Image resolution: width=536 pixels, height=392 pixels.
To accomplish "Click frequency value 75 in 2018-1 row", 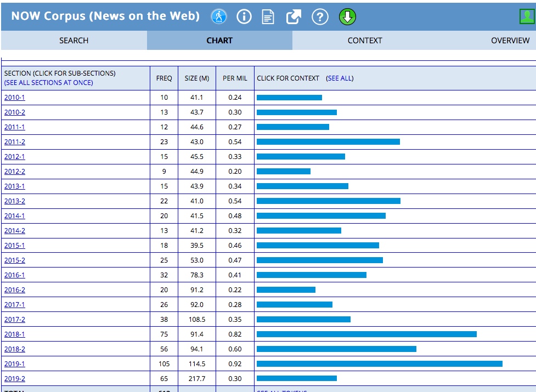I will 164,334.
